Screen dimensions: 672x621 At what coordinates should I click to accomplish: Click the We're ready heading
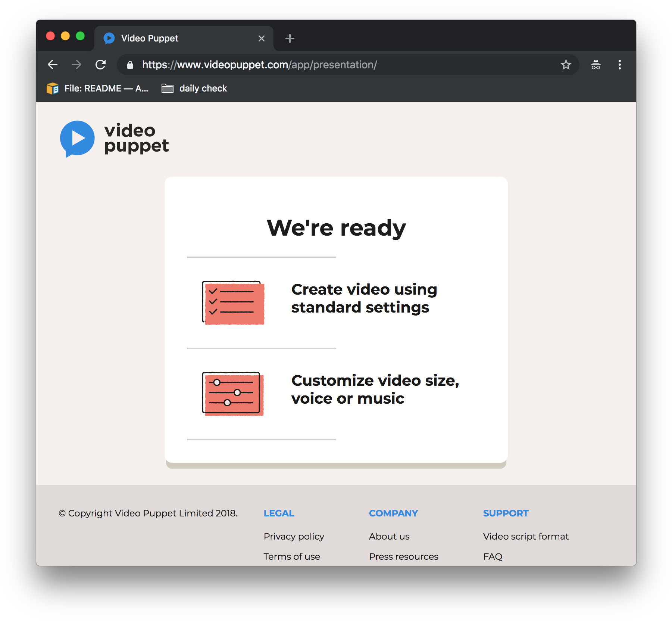(x=336, y=228)
